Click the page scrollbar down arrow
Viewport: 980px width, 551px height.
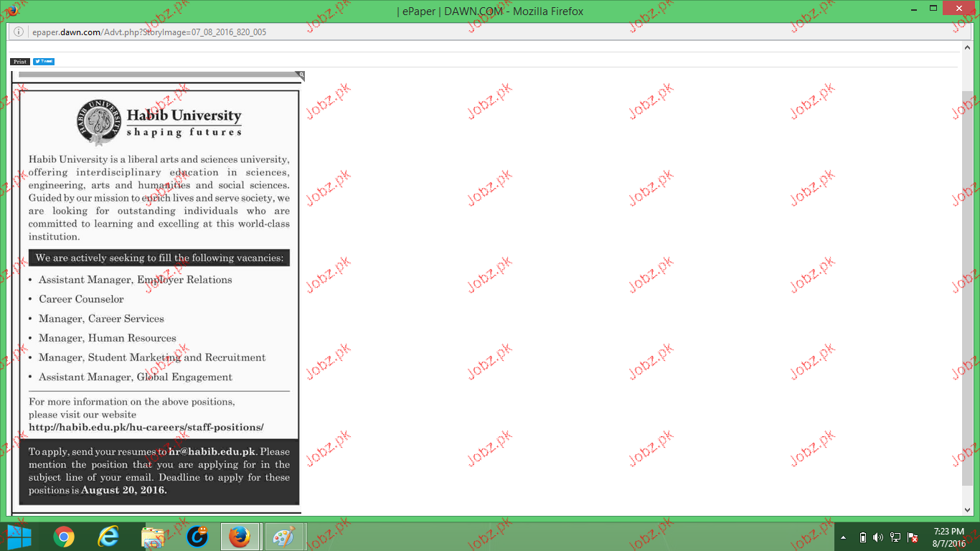point(968,509)
